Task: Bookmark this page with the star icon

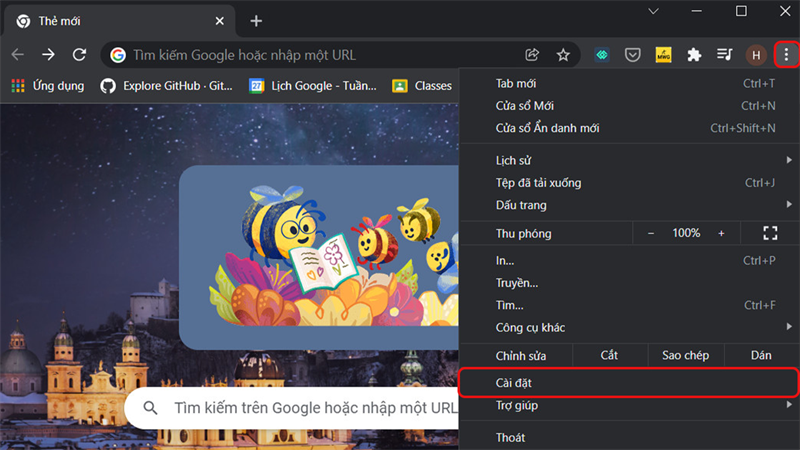Action: point(563,55)
